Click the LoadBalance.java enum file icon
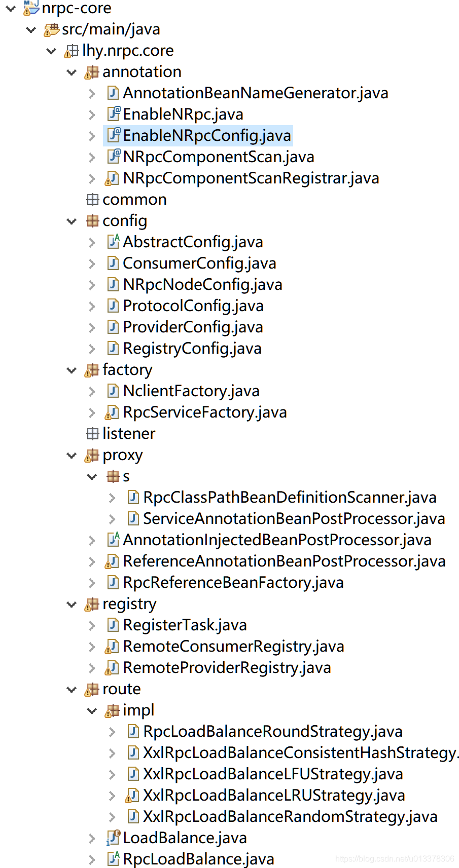459x868 pixels. point(113,838)
